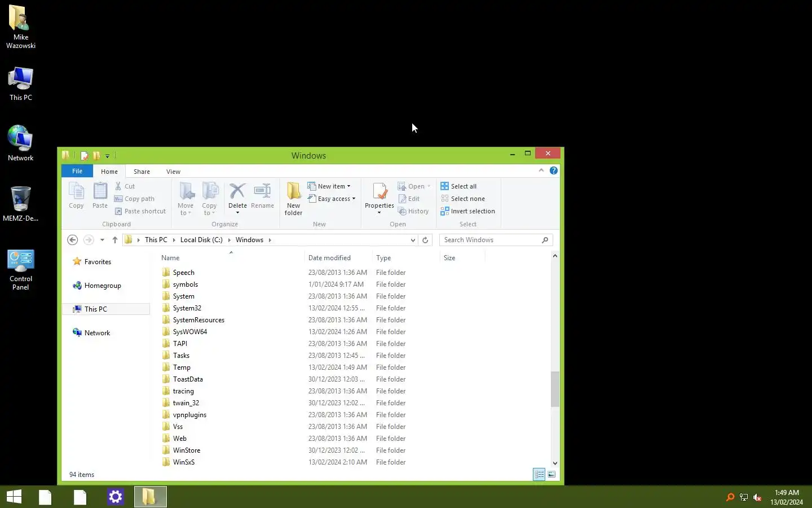The width and height of the screenshot is (812, 508).
Task: Select the SysWOW64 folder
Action: (190, 332)
